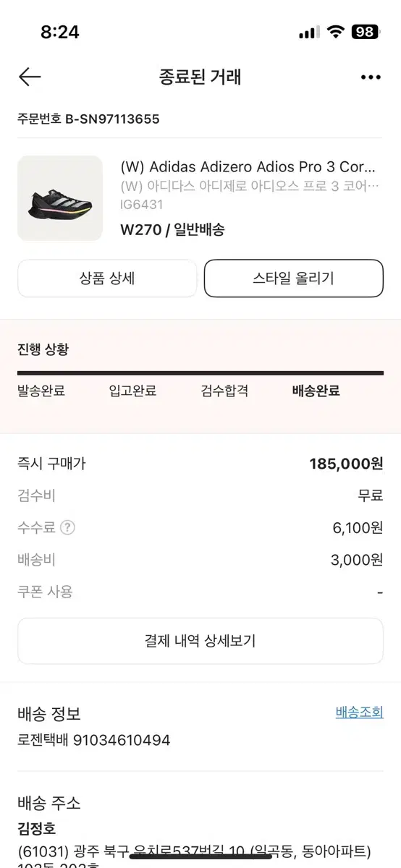Open 결제 내역 상세보기 payment details
Image resolution: width=401 pixels, height=868 pixels.
coord(200,641)
